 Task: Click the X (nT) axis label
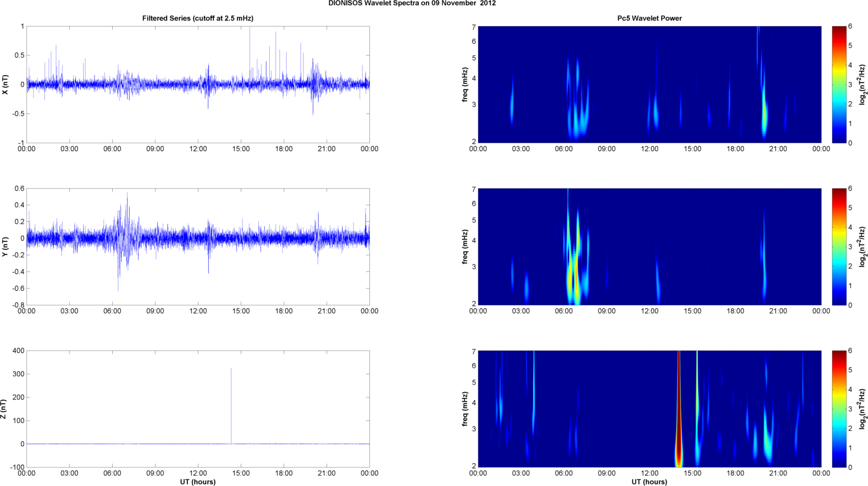point(6,84)
